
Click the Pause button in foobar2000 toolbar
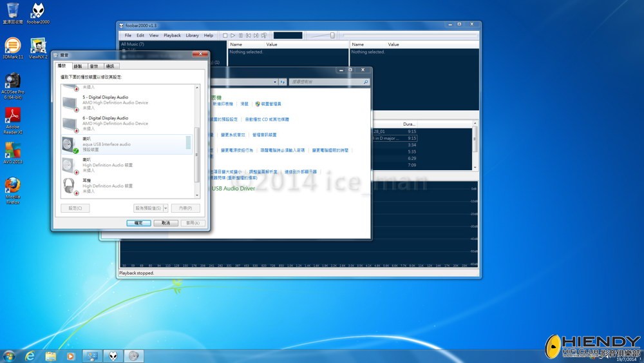click(x=240, y=35)
